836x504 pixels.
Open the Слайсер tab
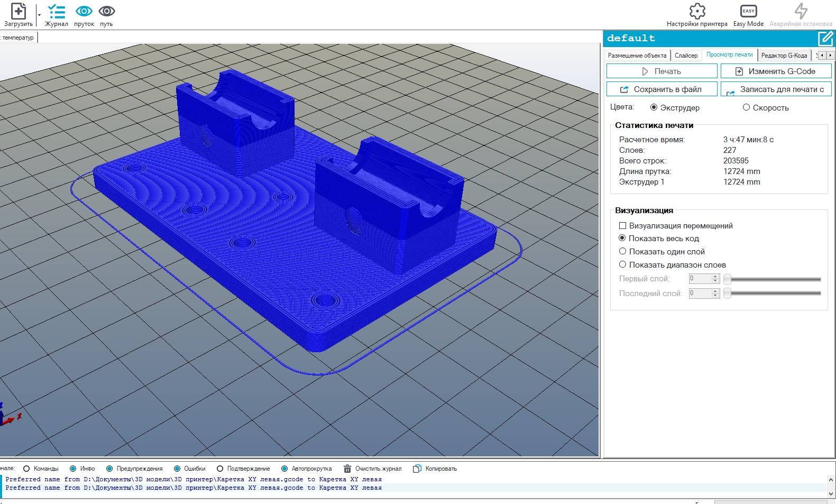tap(686, 55)
